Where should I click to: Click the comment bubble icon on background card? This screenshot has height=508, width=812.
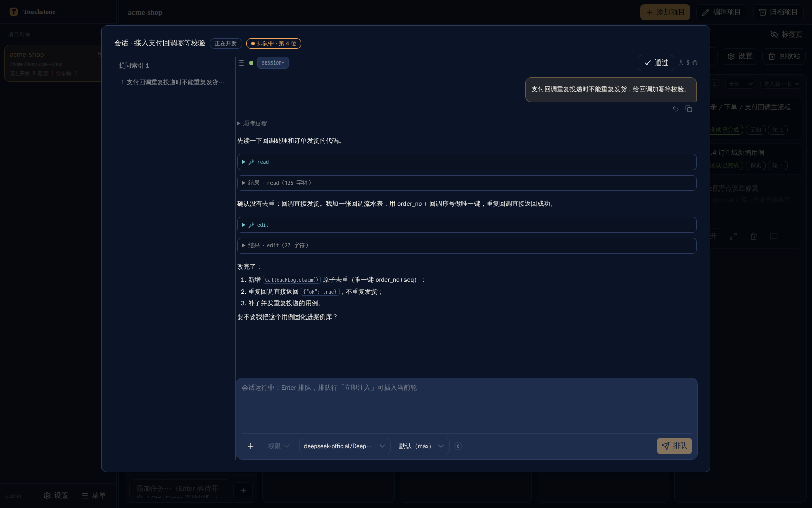click(774, 236)
